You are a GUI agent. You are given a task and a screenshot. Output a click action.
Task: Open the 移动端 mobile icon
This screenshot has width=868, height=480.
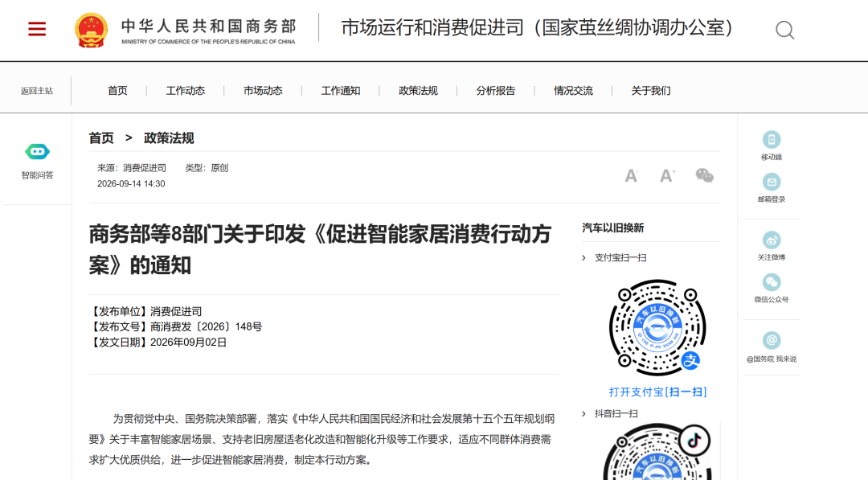771,140
